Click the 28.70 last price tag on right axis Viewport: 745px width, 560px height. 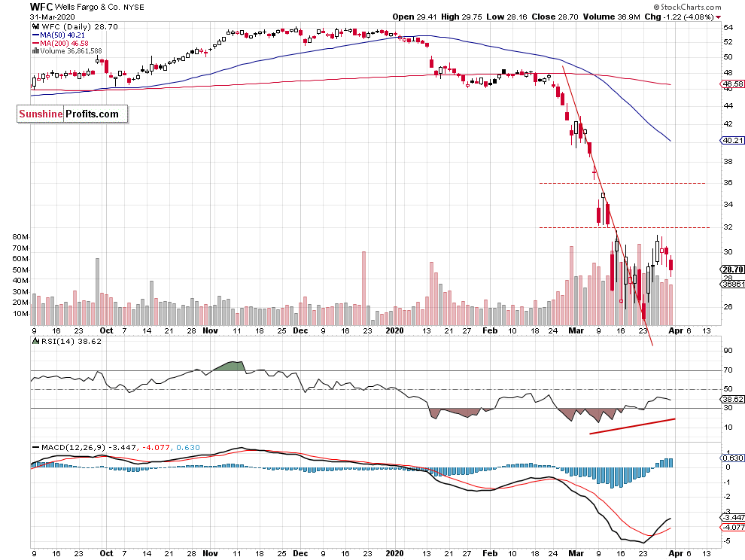click(x=733, y=269)
